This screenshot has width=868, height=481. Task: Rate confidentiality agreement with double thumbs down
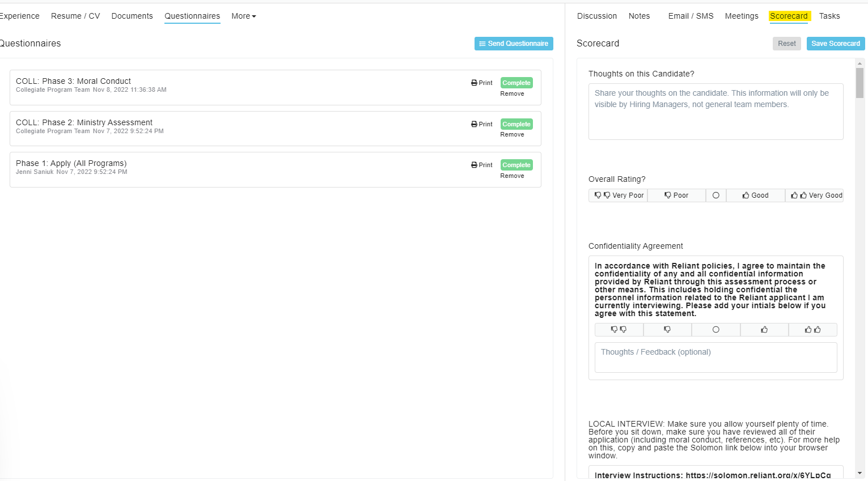[x=619, y=330]
